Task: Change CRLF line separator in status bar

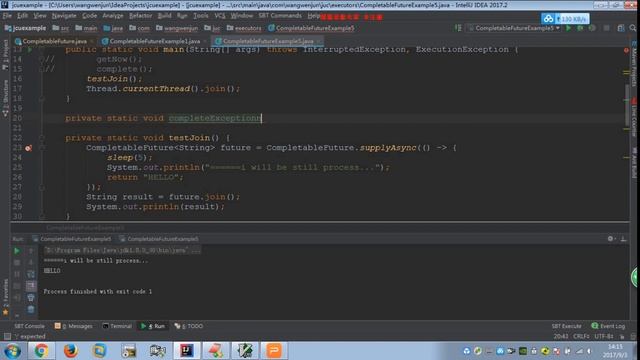Action: point(581,337)
